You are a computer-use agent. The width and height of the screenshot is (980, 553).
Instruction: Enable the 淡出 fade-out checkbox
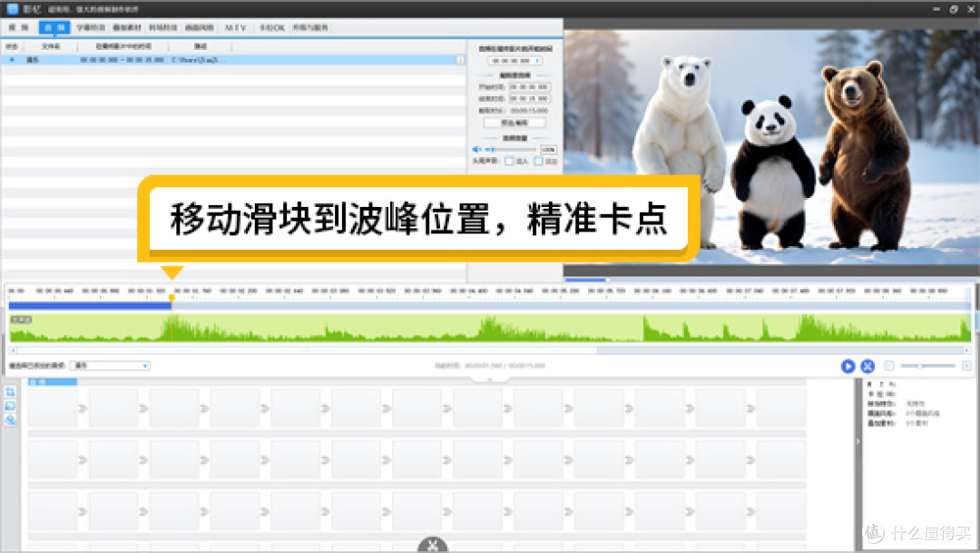click(538, 162)
